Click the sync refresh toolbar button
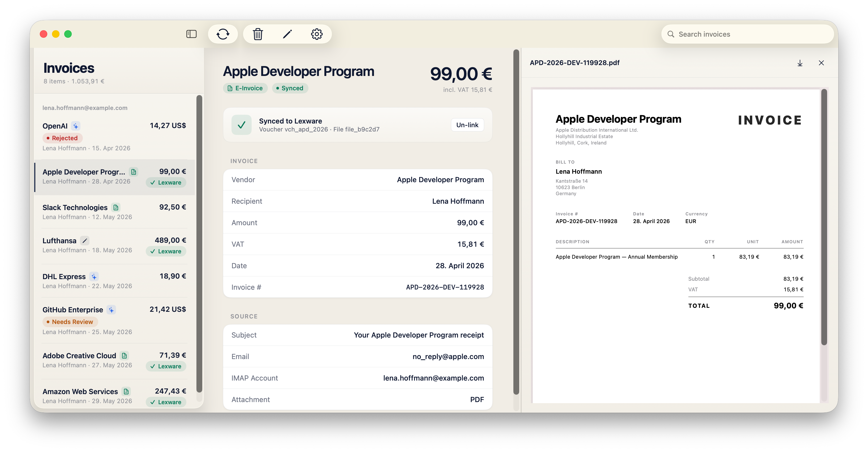Viewport: 868px width, 452px height. 223,34
